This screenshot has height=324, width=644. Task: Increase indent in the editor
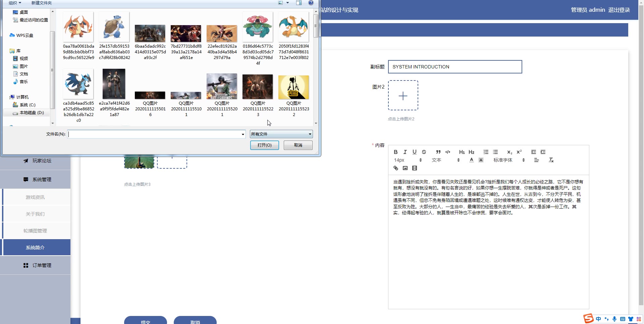[x=543, y=152]
